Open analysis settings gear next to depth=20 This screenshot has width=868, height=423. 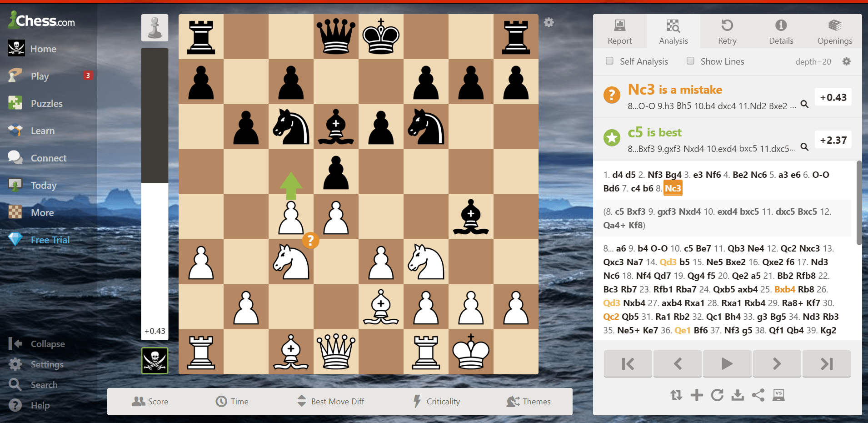[x=846, y=61]
